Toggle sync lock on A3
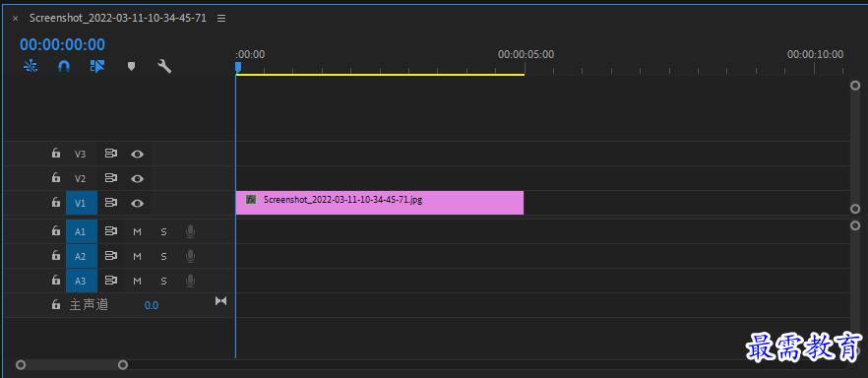This screenshot has height=378, width=868. click(x=111, y=280)
